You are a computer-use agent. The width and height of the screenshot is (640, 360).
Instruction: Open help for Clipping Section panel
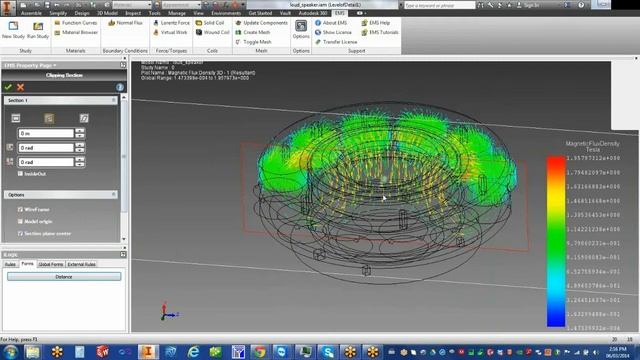120,87
